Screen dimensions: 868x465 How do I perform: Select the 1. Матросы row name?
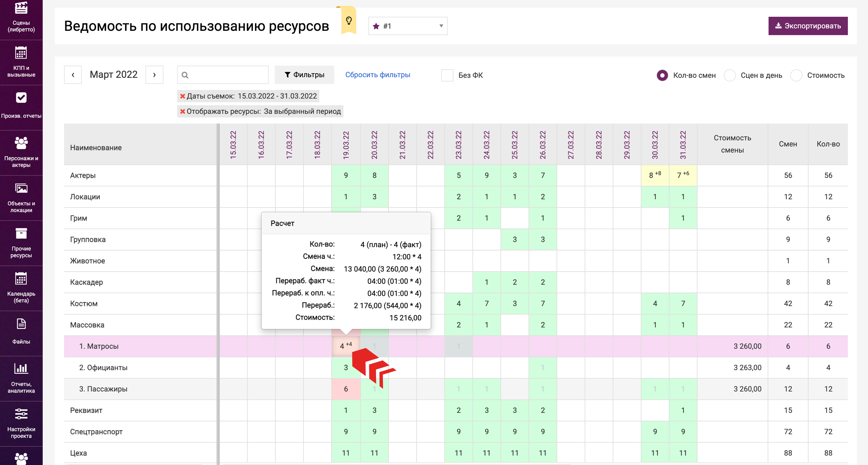coord(99,346)
